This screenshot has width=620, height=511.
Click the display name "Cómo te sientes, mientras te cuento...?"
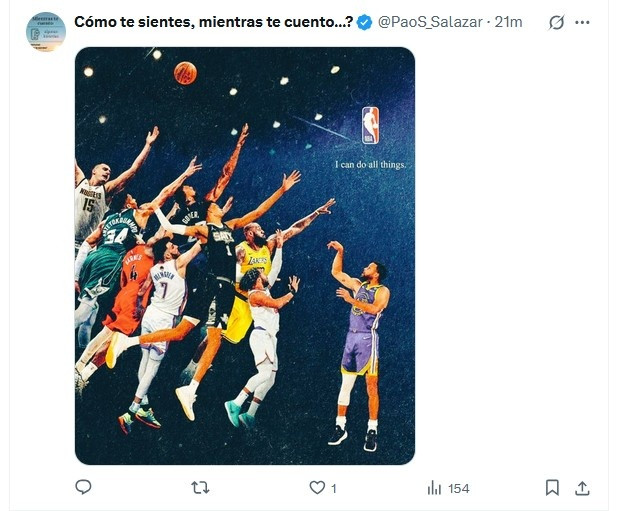pos(213,22)
